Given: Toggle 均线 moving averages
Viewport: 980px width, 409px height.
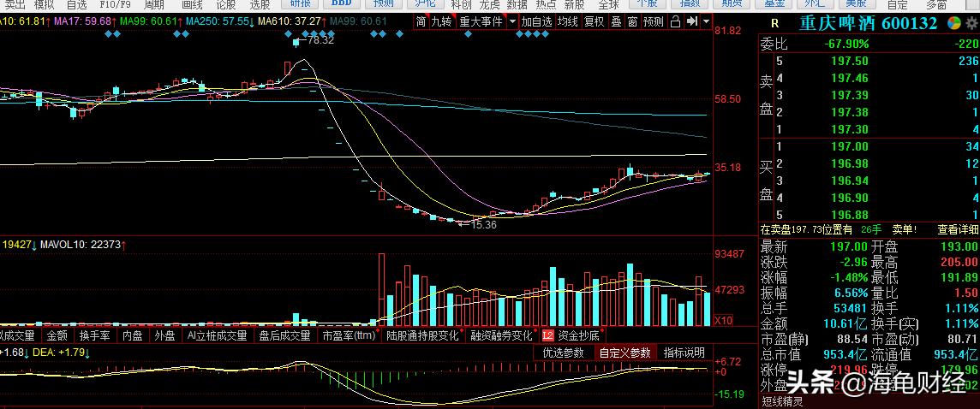Looking at the screenshot, I should click(567, 22).
